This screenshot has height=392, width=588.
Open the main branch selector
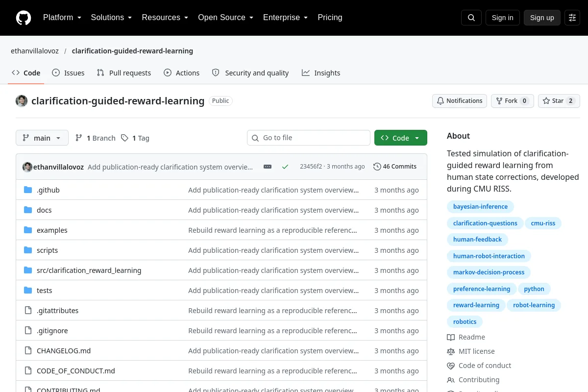pos(42,138)
